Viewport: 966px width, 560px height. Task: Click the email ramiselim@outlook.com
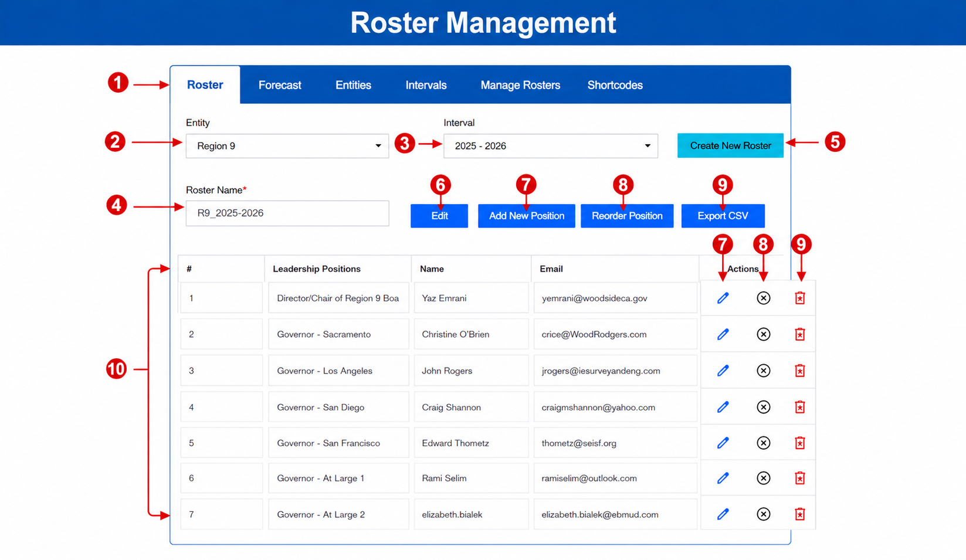589,478
